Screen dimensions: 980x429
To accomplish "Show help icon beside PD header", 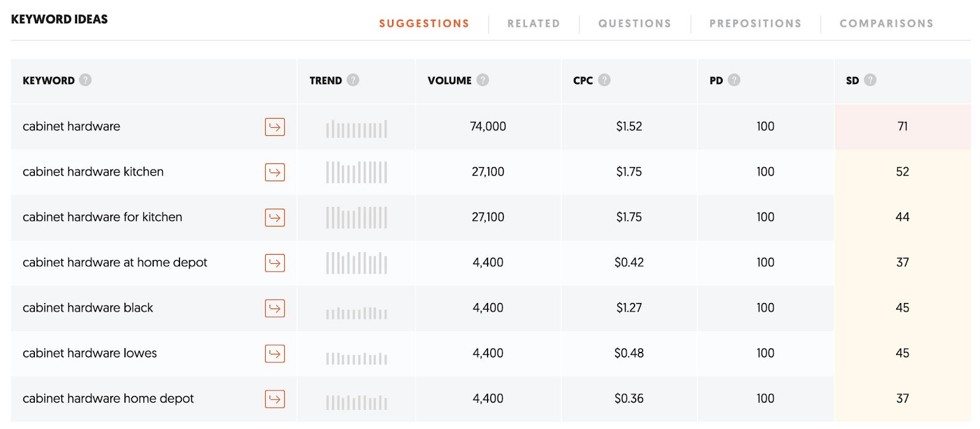I will click(x=734, y=80).
